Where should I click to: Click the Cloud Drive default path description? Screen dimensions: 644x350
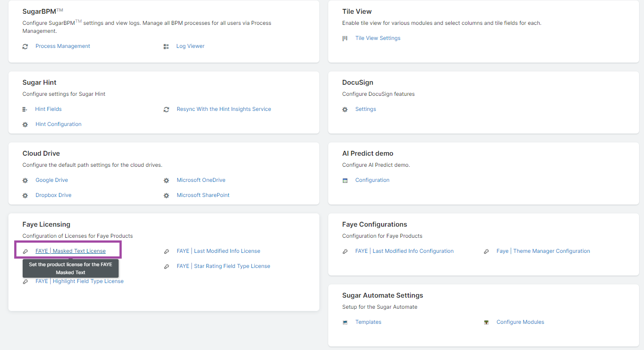click(x=92, y=165)
